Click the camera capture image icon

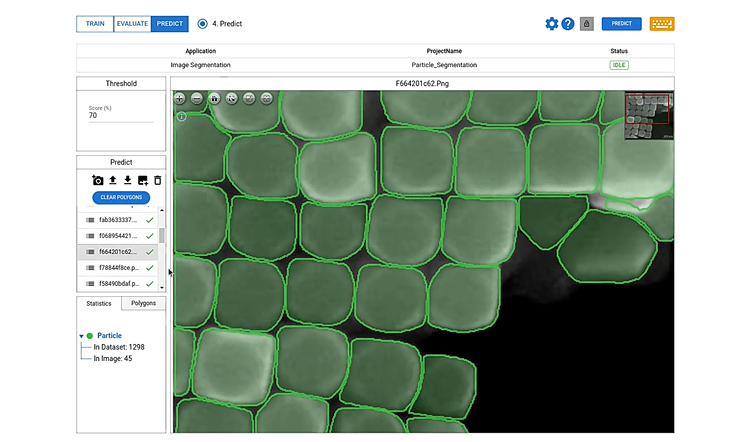click(x=98, y=180)
